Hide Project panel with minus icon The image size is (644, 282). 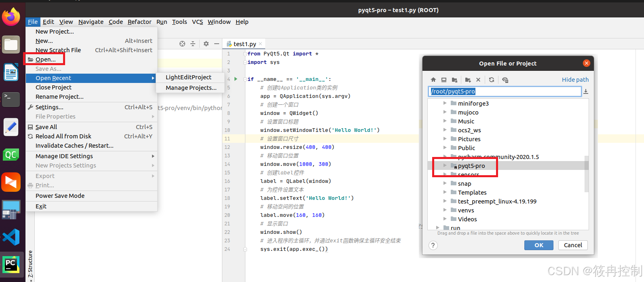217,44
